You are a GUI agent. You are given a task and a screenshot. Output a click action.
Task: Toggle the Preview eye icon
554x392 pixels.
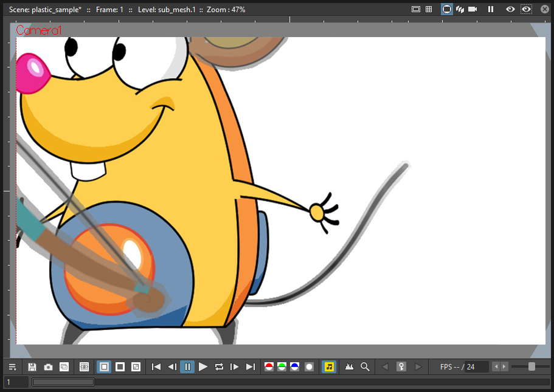[x=510, y=9]
